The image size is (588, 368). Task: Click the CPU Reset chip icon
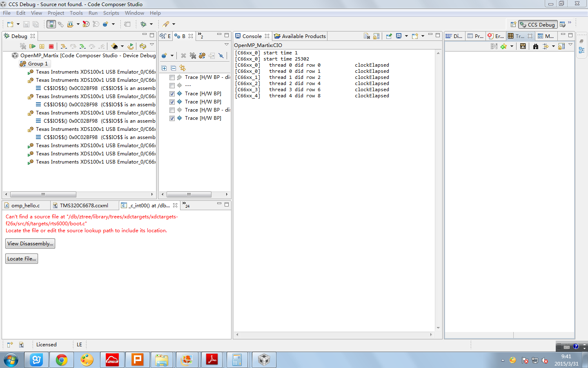click(114, 46)
